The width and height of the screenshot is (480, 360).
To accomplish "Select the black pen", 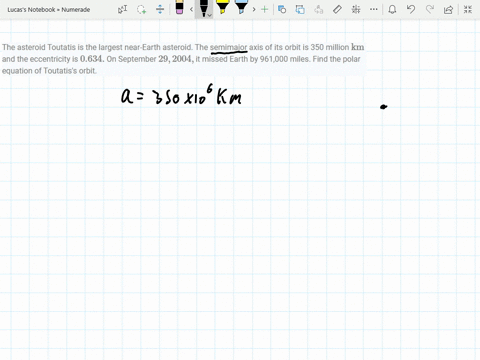I will 203,8.
